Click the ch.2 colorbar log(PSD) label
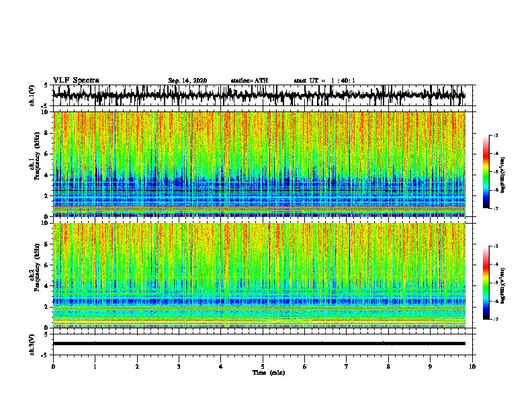 click(x=502, y=285)
